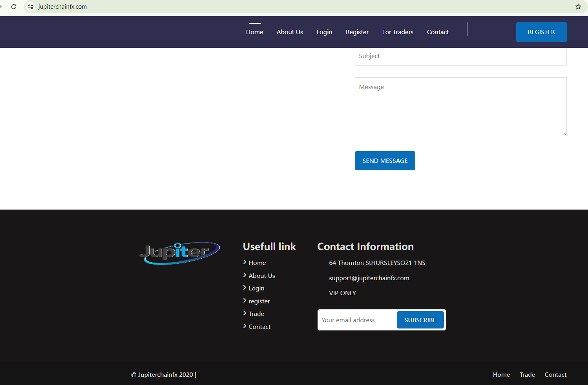Go to Login in the top navigation
Screen dimensions: 588x385
point(325,32)
